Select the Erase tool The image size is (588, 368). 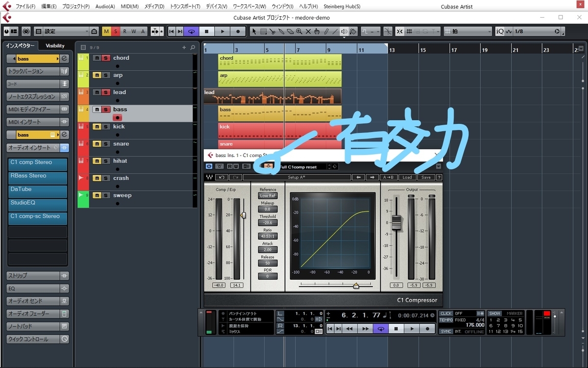click(290, 31)
